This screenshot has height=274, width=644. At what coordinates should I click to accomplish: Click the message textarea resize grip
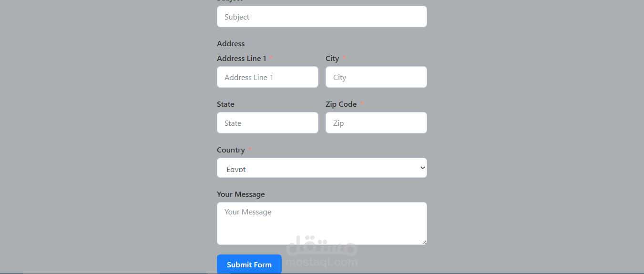click(424, 242)
